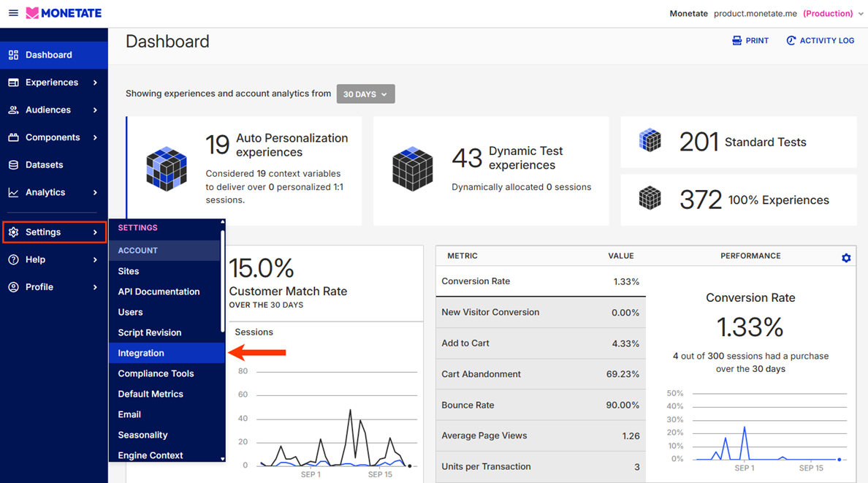Select the Bounce Rate metric row
The image size is (868, 483).
pyautogui.click(x=541, y=405)
